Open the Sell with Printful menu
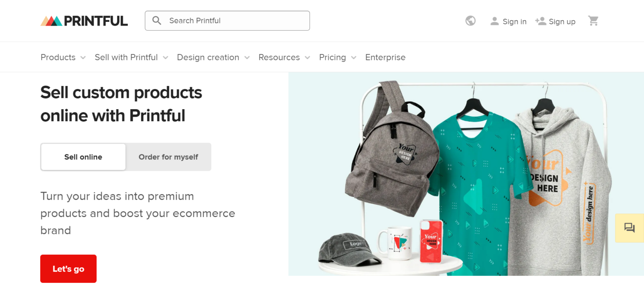The width and height of the screenshot is (644, 303). click(x=126, y=57)
